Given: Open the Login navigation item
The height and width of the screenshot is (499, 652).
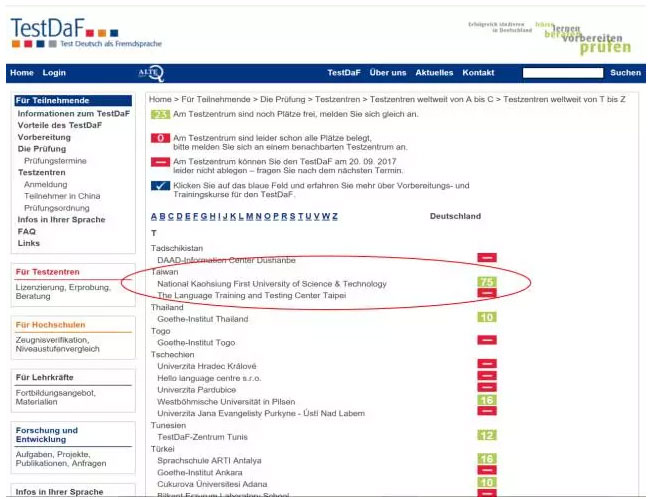Looking at the screenshot, I should [54, 73].
